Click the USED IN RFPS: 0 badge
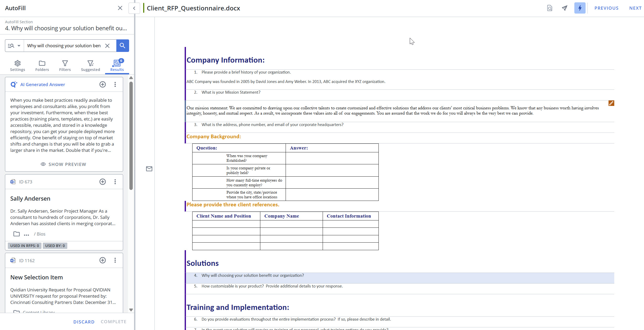The width and height of the screenshot is (644, 330). 25,246
